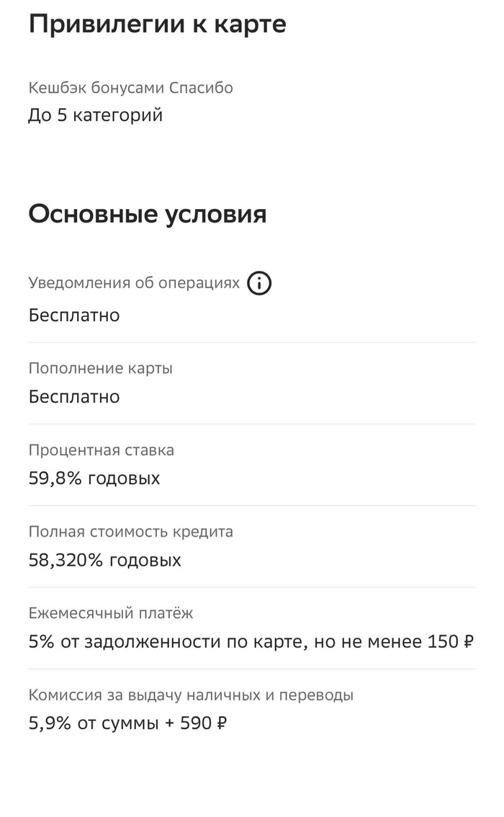Tap the Процентная ставка label
Image resolution: width=504 pixels, height=817 pixels.
click(102, 450)
